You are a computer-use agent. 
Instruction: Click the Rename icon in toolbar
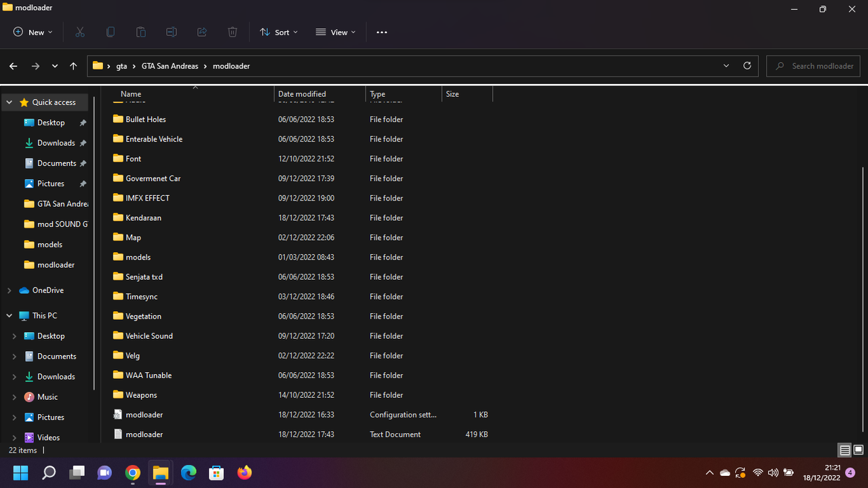172,32
